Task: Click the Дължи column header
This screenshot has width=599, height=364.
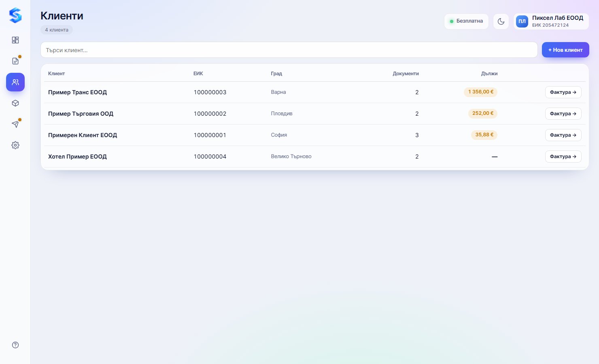Action: (x=489, y=74)
